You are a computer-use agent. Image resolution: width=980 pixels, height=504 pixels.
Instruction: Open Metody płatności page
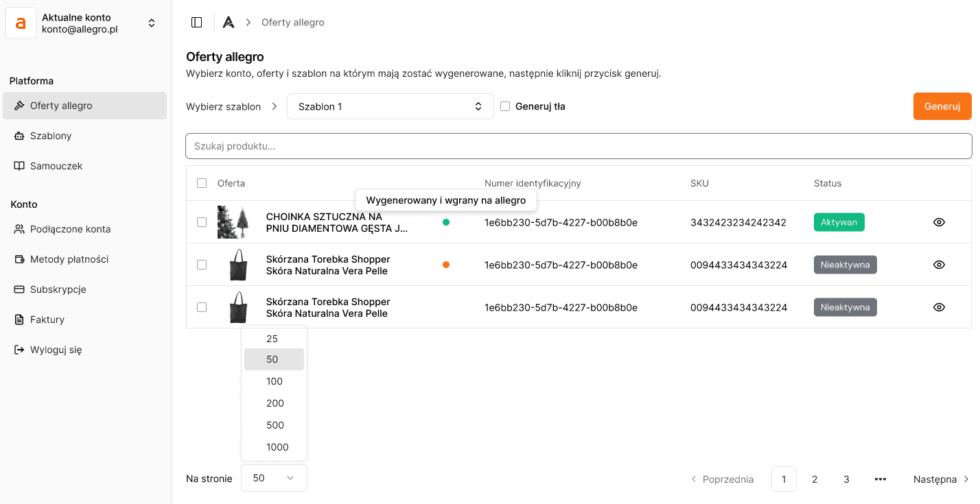tap(69, 259)
